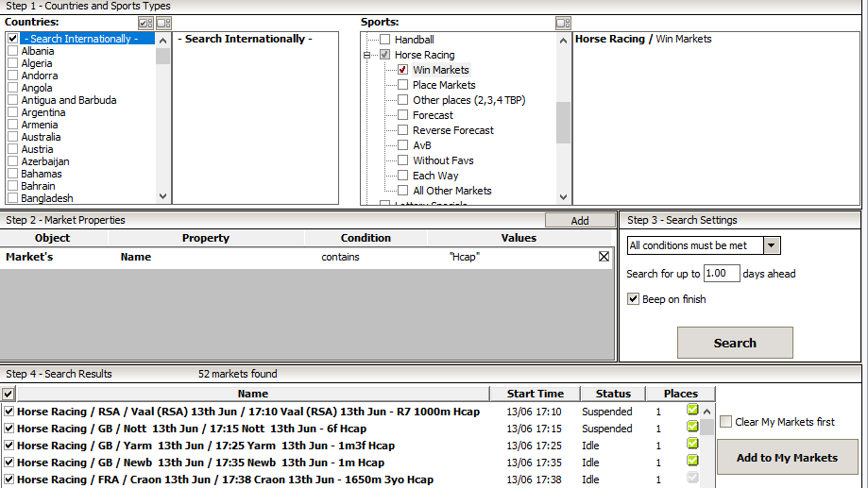Viewport: 868px width, 488px height.
Task: Uncheck all sports icon button
Action: (x=563, y=24)
